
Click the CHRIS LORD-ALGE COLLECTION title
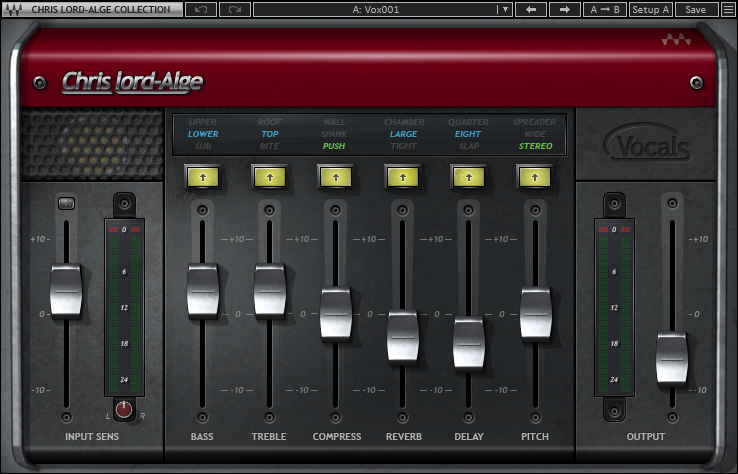pyautogui.click(x=101, y=9)
